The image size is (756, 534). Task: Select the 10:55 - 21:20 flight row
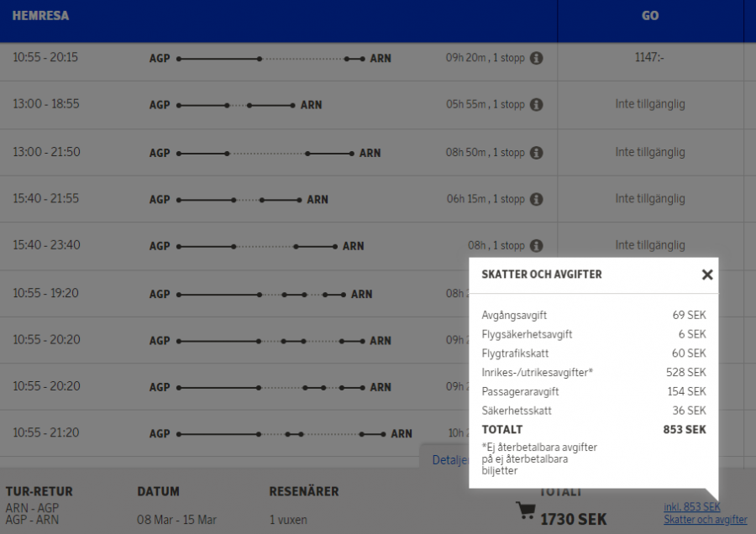pos(45,433)
